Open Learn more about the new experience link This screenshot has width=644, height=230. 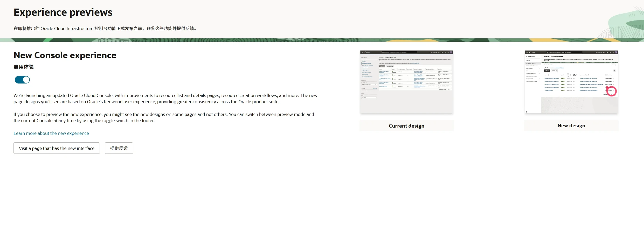click(x=51, y=133)
